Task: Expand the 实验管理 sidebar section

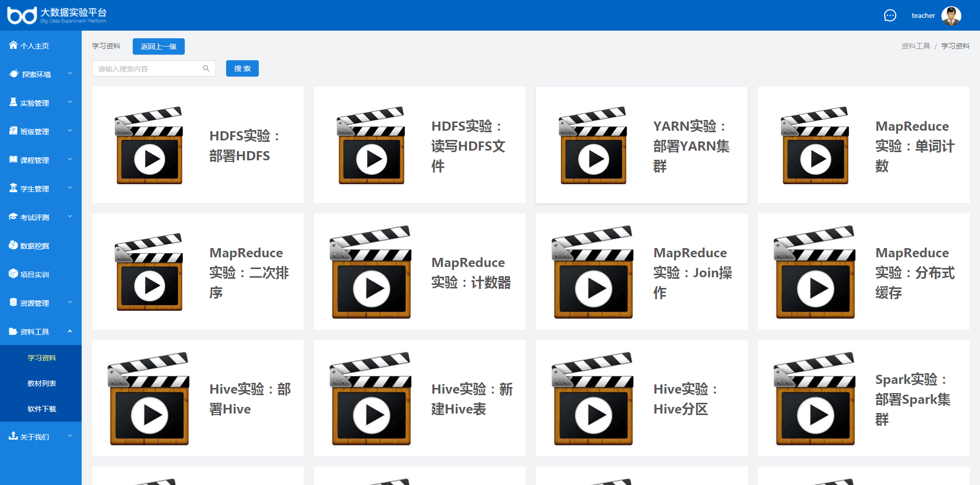Action: (41, 103)
